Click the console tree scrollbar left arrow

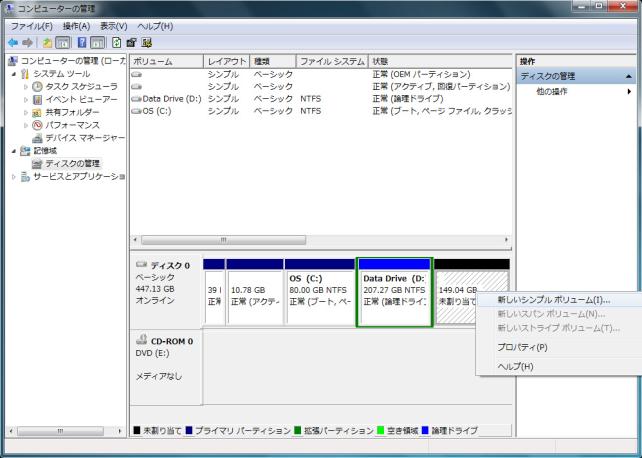click(x=11, y=431)
